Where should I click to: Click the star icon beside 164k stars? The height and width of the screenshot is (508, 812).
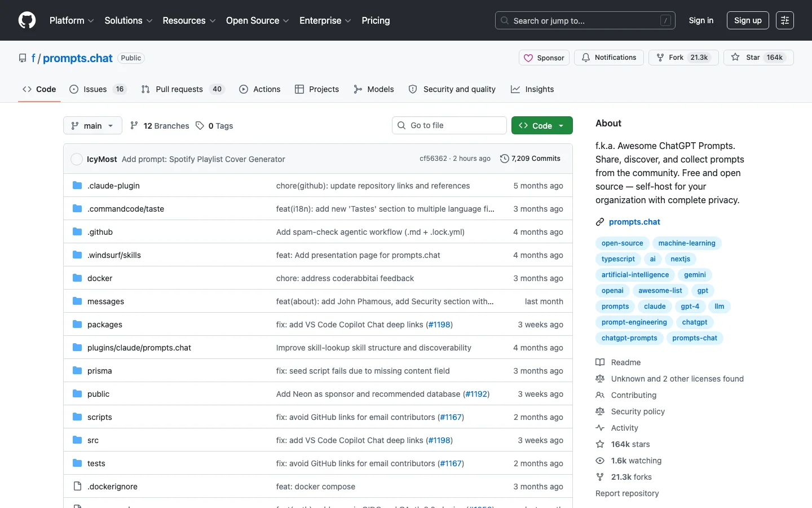click(x=600, y=444)
